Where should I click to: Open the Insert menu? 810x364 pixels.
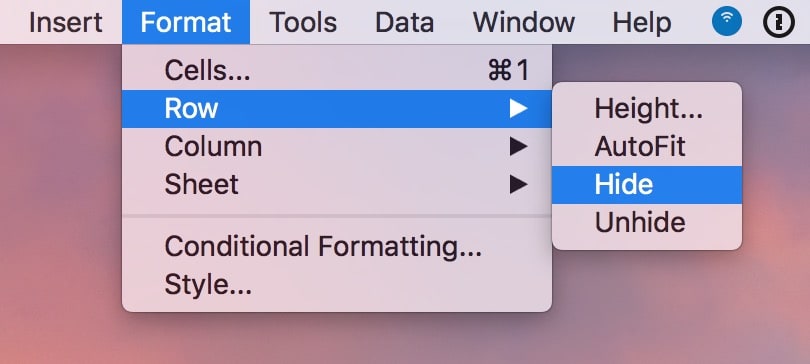65,22
